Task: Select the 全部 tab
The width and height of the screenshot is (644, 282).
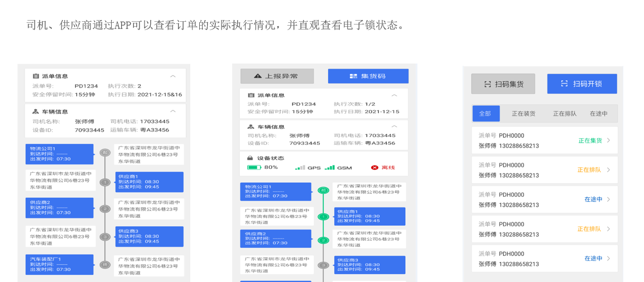Action: coord(485,114)
